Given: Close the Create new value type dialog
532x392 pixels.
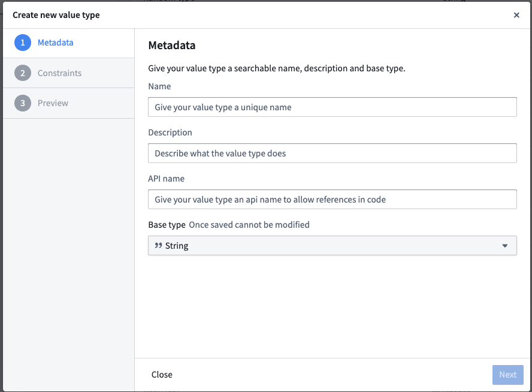Looking at the screenshot, I should (x=516, y=15).
